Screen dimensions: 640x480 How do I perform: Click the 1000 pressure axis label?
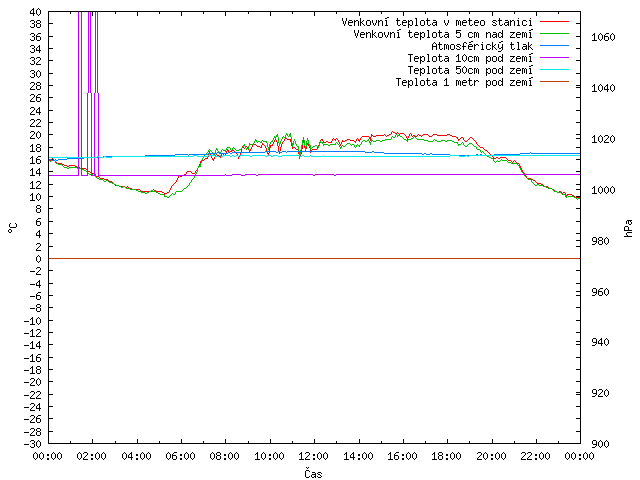point(603,190)
